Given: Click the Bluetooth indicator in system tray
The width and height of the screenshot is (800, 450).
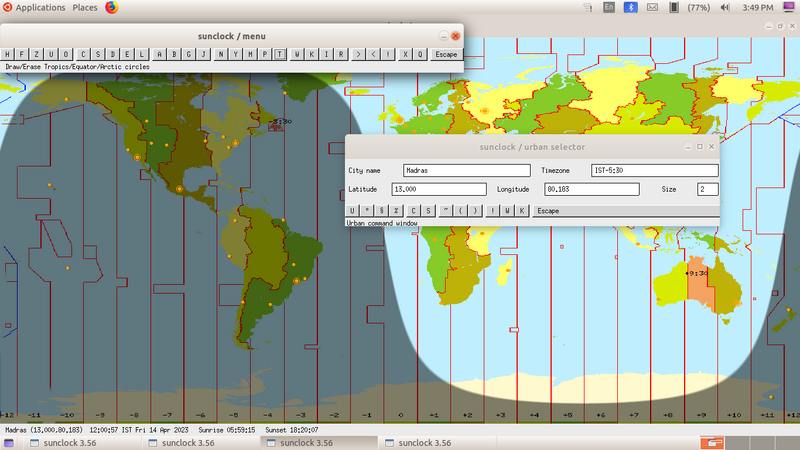Looking at the screenshot, I should [x=631, y=7].
